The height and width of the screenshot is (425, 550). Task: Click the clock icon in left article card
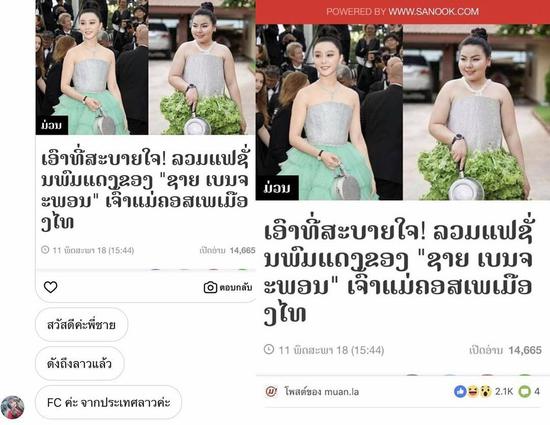pos(45,250)
